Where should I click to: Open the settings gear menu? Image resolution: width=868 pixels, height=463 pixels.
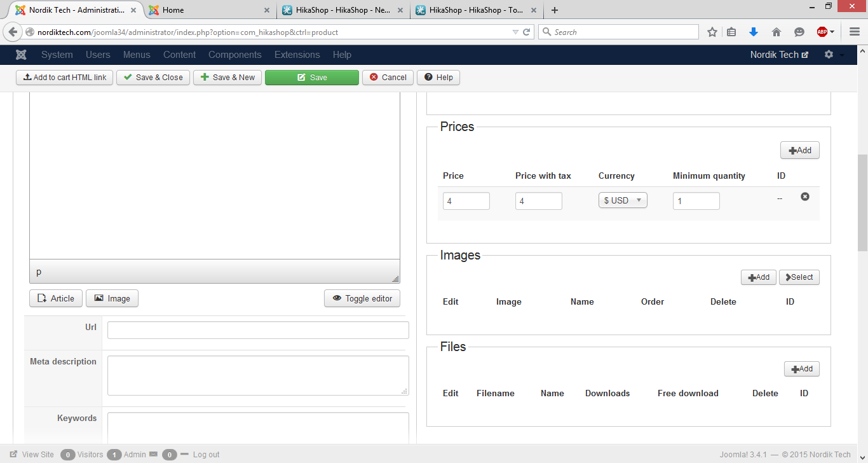coord(829,55)
